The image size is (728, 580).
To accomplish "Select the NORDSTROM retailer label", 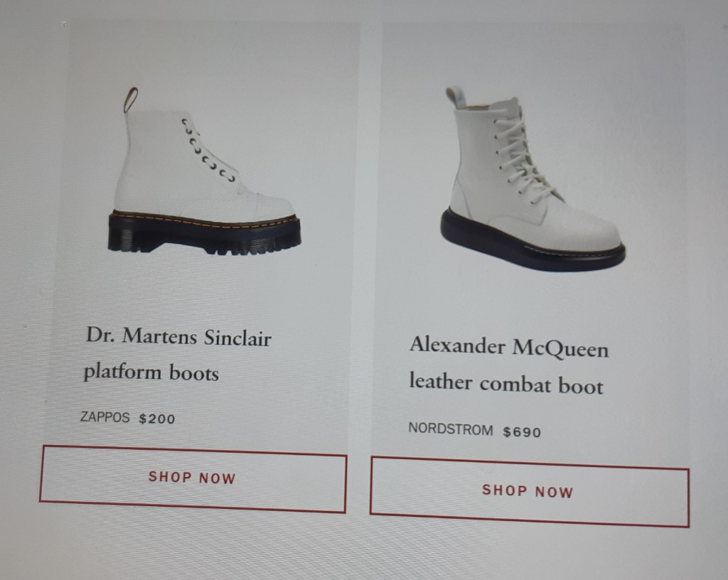I will pyautogui.click(x=451, y=429).
